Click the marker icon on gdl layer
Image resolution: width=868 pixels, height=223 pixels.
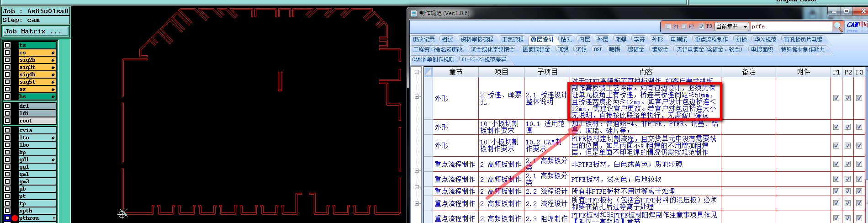point(53,160)
